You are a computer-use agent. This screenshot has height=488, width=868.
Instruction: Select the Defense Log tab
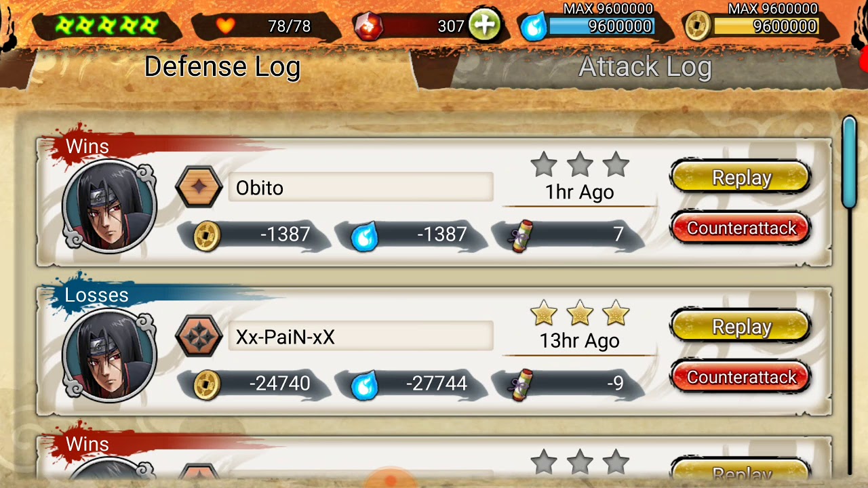coord(222,66)
